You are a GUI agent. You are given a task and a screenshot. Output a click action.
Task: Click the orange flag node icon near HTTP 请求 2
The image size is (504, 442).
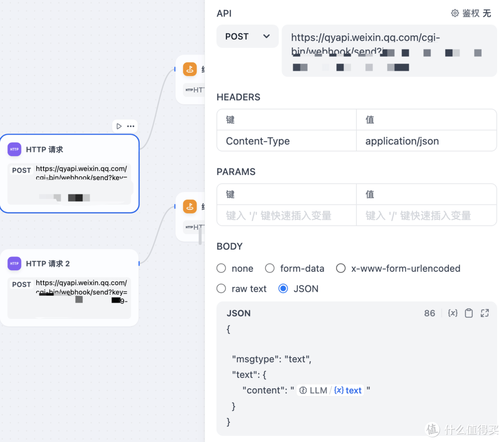point(190,206)
